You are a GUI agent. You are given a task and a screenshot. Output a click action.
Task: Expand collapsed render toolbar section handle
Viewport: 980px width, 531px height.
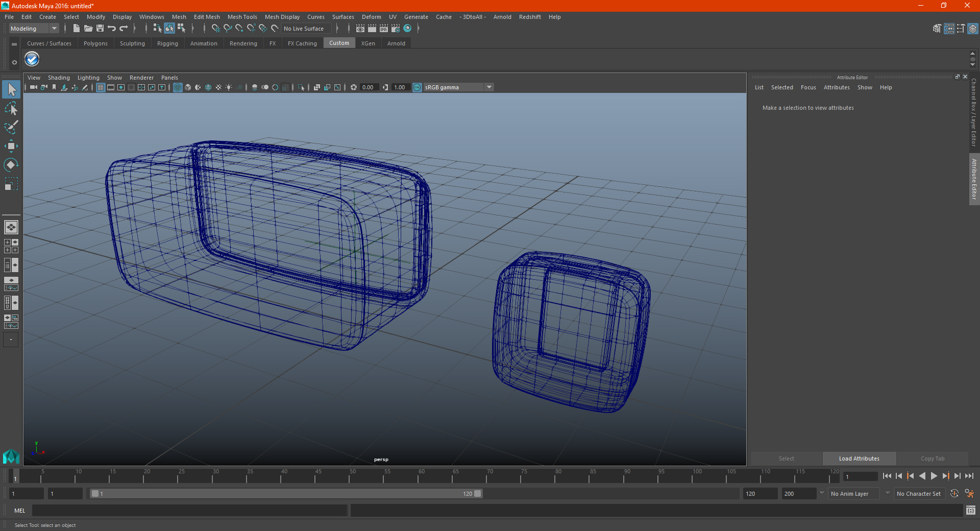(x=418, y=29)
